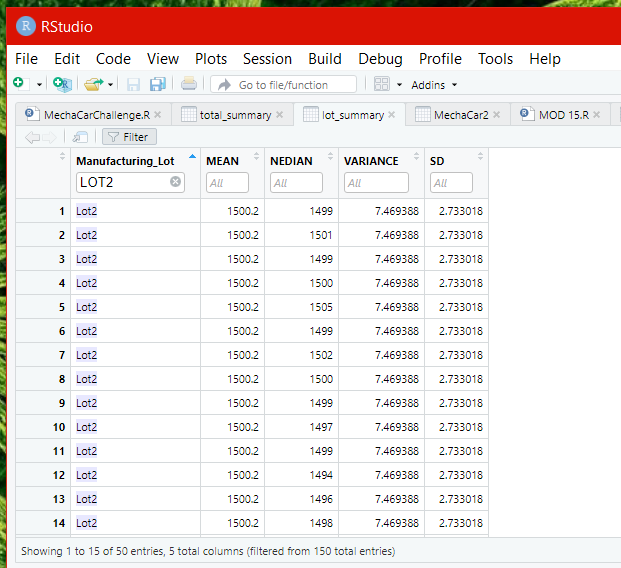The height and width of the screenshot is (568, 621).
Task: Open the Tools menu
Action: point(495,59)
